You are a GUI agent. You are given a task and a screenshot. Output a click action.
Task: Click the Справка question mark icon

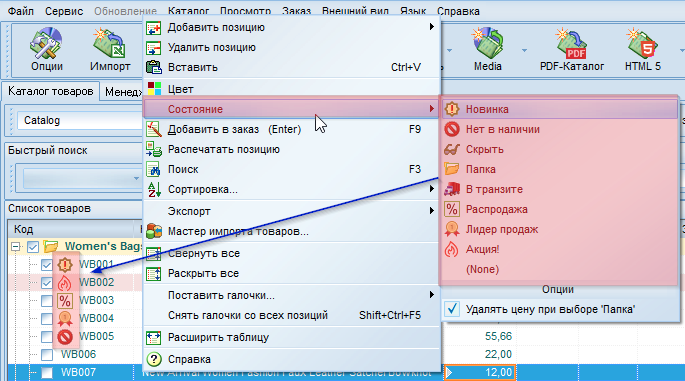[154, 359]
